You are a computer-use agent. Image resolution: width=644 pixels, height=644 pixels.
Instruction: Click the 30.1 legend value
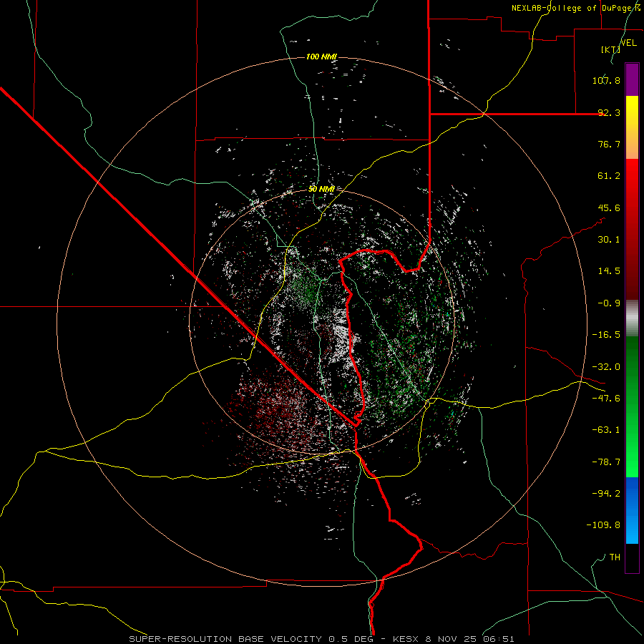pos(609,240)
